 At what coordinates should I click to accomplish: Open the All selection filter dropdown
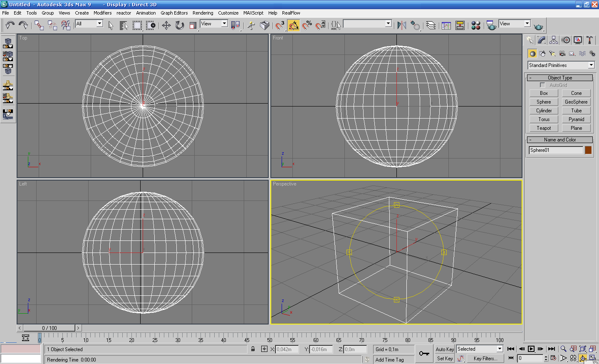tap(99, 24)
